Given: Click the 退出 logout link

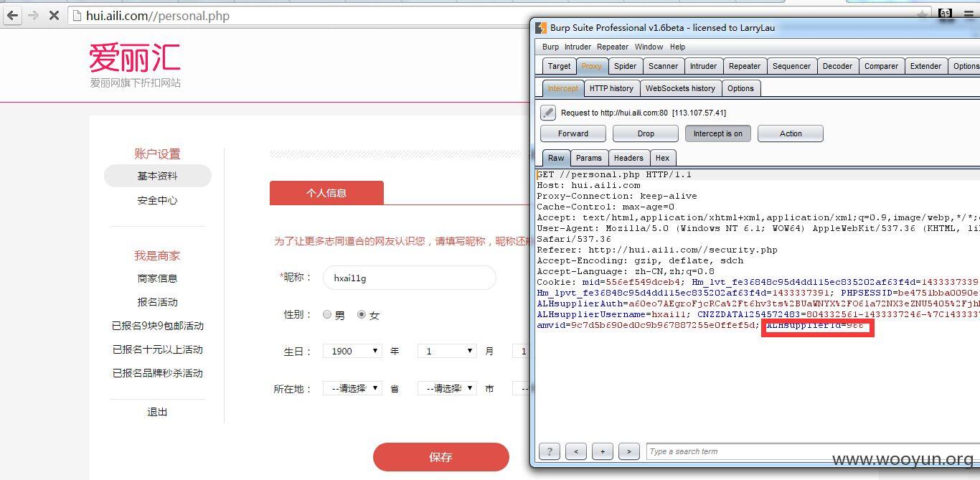Looking at the screenshot, I should 157,412.
